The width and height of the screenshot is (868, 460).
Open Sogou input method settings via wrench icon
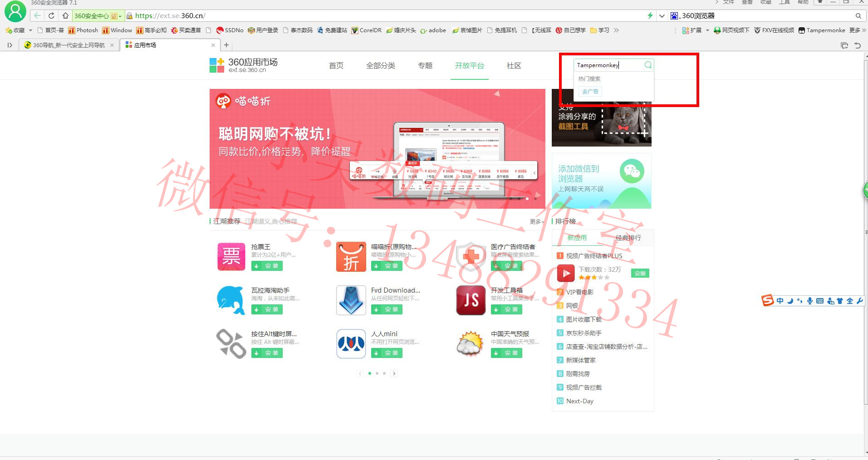(860, 300)
